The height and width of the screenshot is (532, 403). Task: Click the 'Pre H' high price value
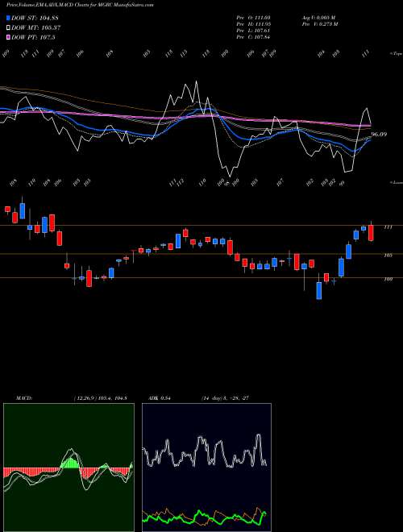(253, 24)
